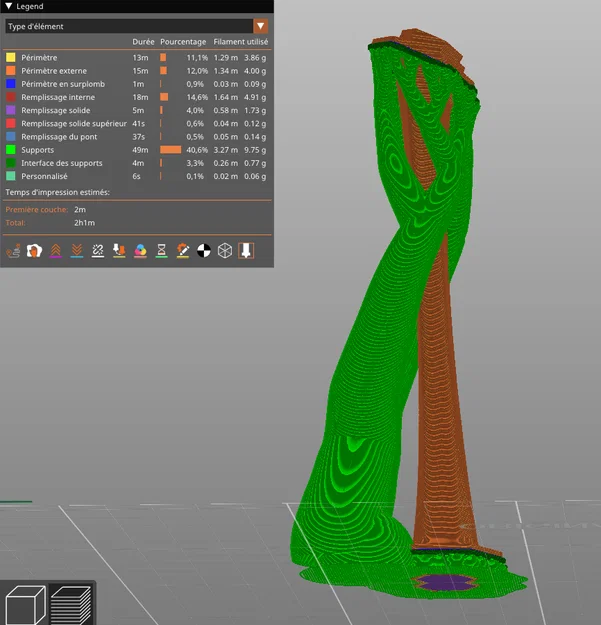Viewport: 601px width, 625px height.
Task: Toggle shells wireframe cube icon
Action: 225,251
